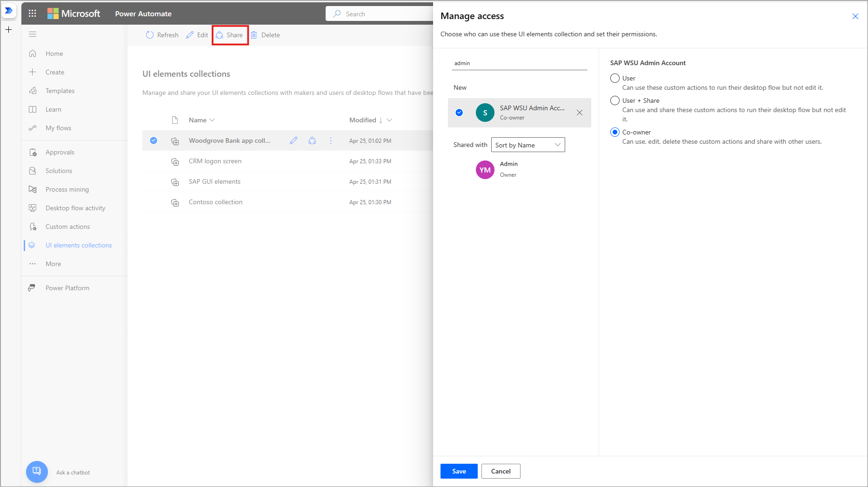Open the Modified column sort dropdown

point(389,120)
